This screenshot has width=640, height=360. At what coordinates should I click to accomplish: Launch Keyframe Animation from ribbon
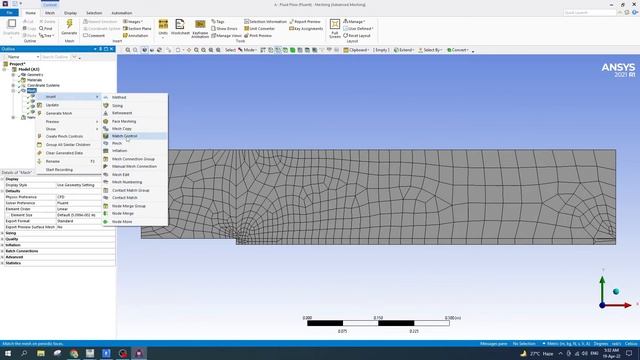pos(200,29)
